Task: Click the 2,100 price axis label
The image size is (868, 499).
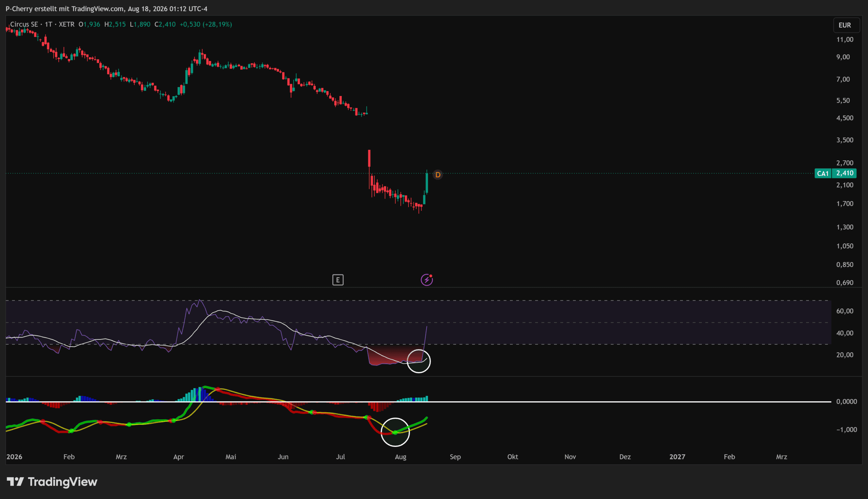Action: pyautogui.click(x=845, y=185)
